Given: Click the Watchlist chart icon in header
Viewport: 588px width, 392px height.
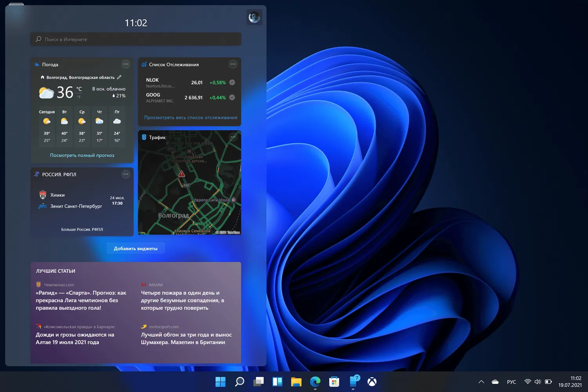Looking at the screenshot, I should coord(144,65).
